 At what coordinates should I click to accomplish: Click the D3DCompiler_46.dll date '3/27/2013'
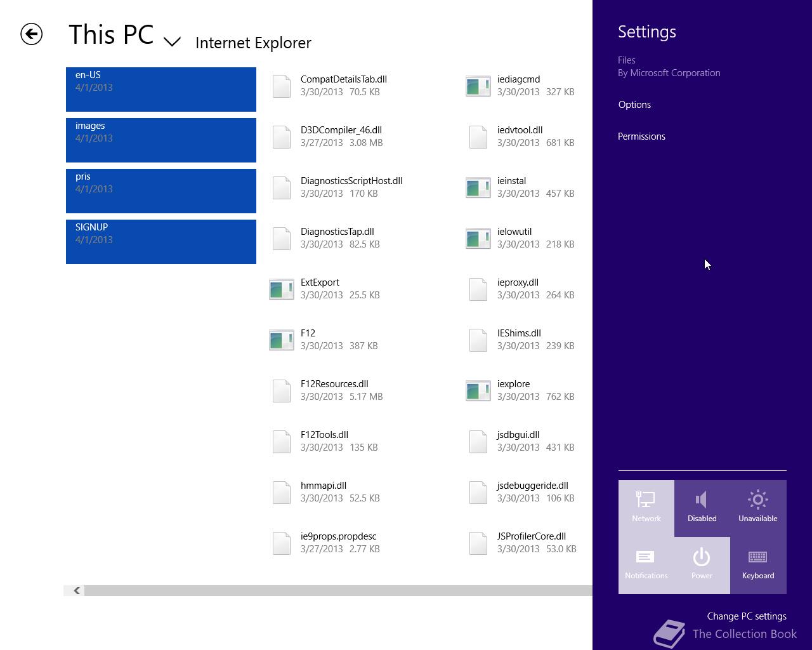322,143
